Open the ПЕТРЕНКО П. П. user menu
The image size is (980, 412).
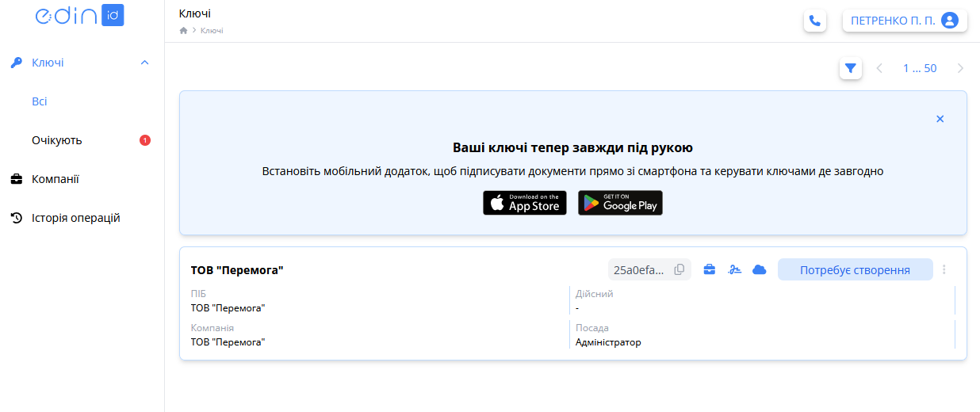click(905, 21)
